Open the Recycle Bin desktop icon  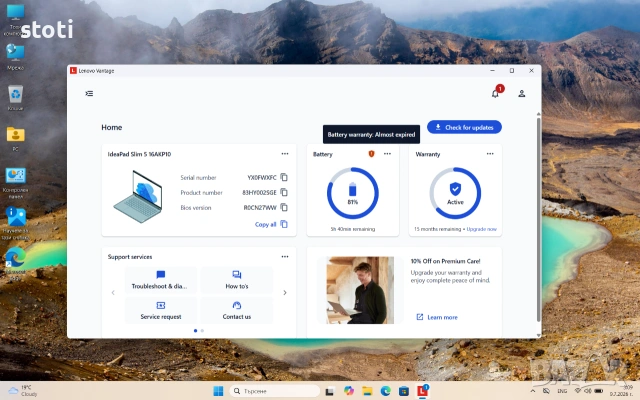[x=16, y=98]
